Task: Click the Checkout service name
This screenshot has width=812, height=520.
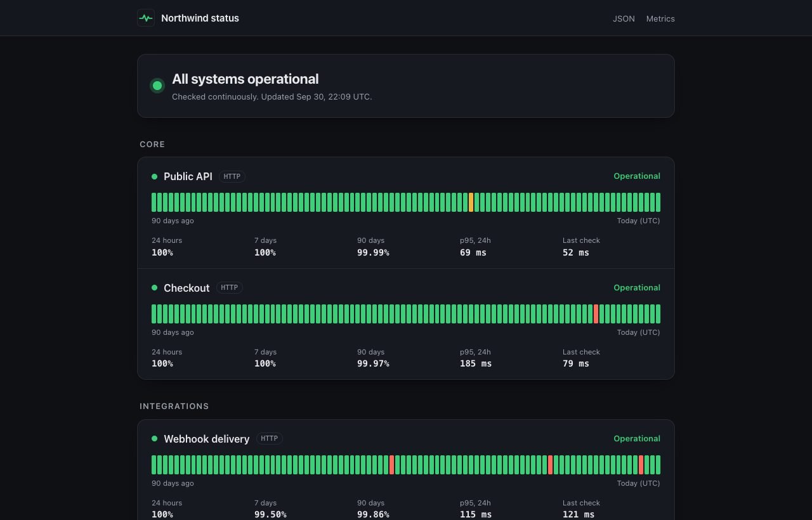Action: coord(187,288)
